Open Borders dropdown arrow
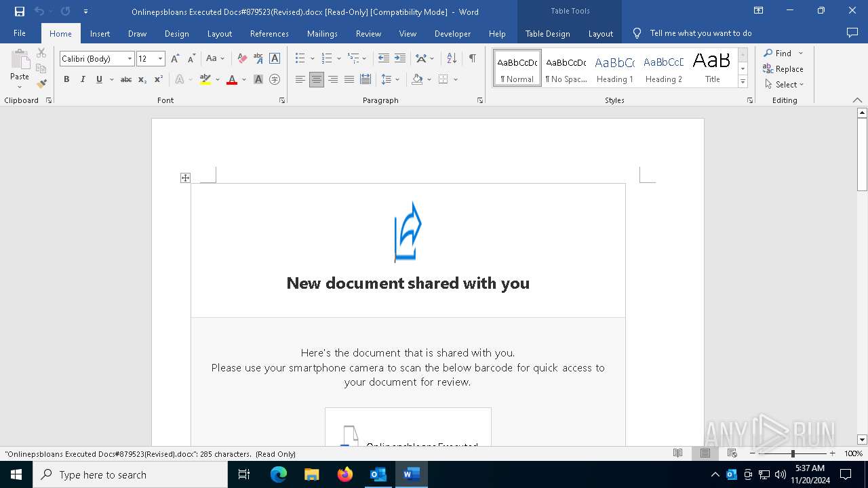The image size is (868, 488). point(456,79)
